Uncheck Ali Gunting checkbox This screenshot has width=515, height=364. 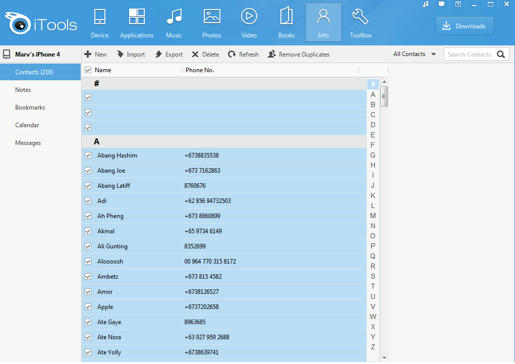[x=88, y=246]
